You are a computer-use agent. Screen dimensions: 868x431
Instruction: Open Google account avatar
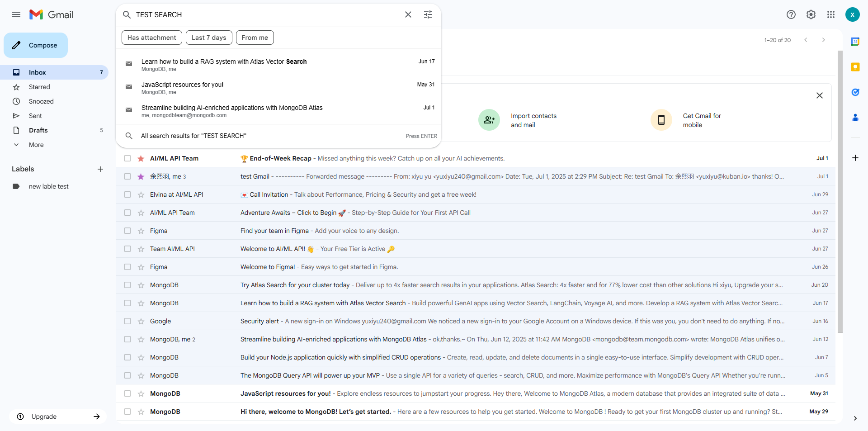click(853, 14)
